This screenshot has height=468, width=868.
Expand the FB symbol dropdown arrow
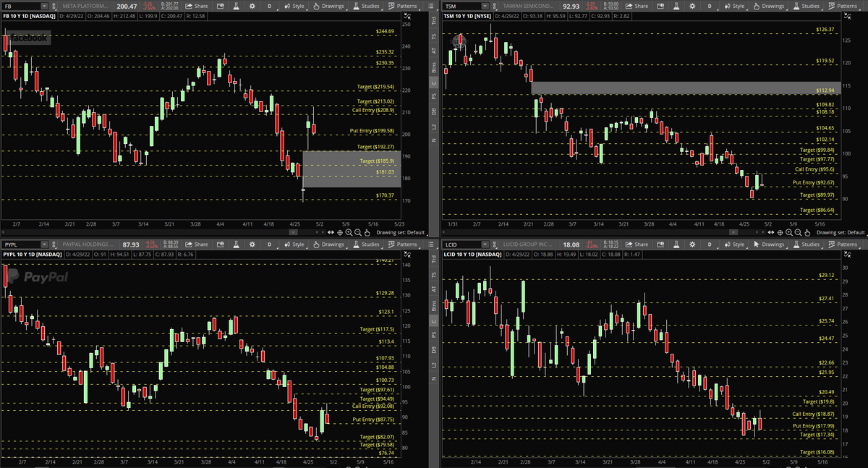point(44,6)
